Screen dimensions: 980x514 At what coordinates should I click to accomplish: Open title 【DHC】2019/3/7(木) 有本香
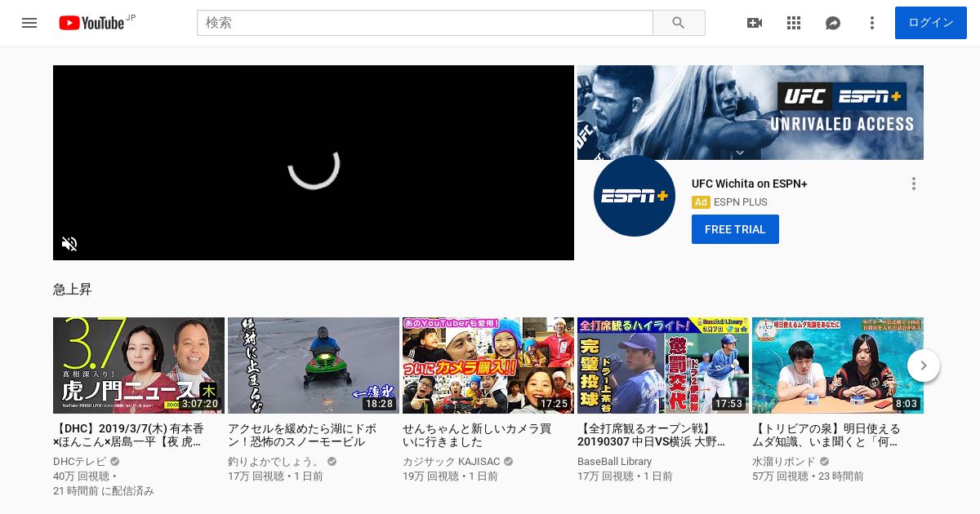coord(129,435)
